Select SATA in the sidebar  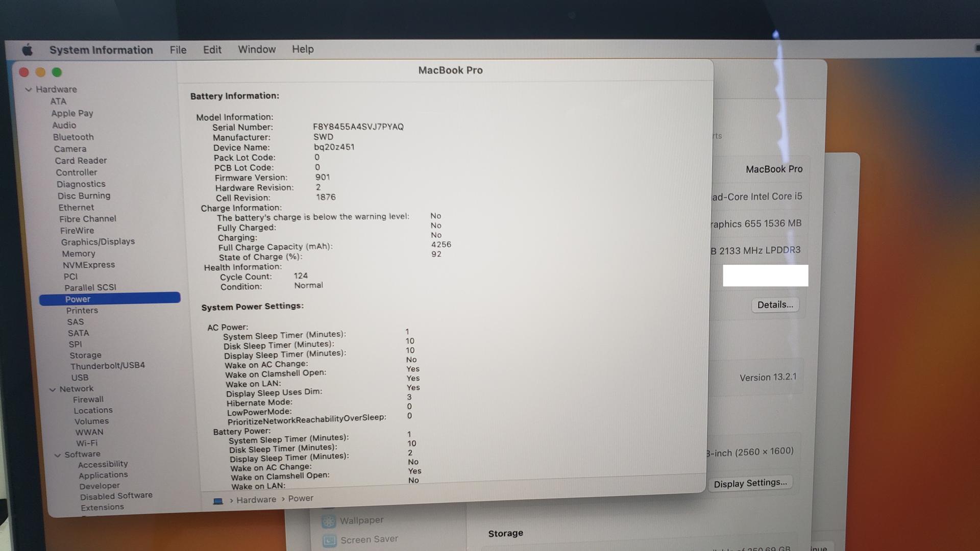click(x=79, y=333)
